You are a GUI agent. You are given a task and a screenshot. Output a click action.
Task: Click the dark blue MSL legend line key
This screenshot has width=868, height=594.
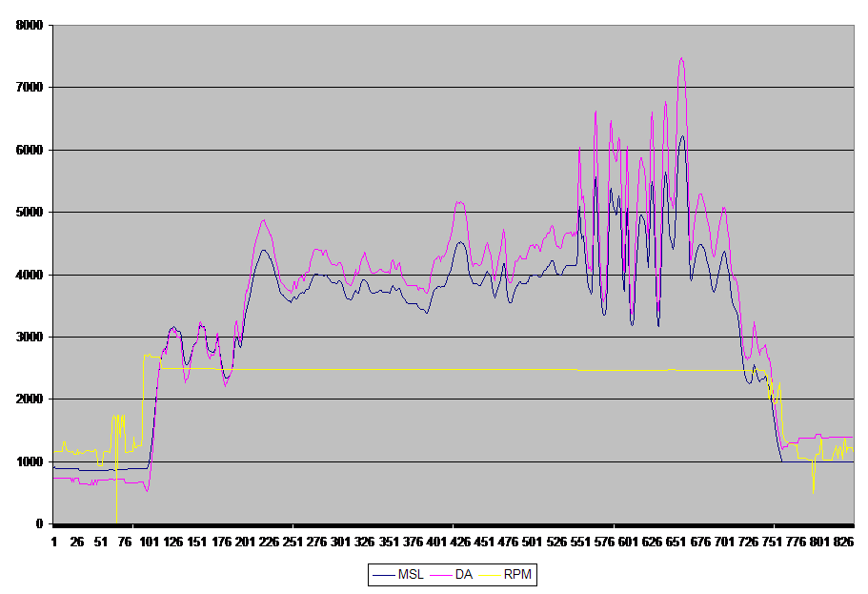click(x=385, y=574)
